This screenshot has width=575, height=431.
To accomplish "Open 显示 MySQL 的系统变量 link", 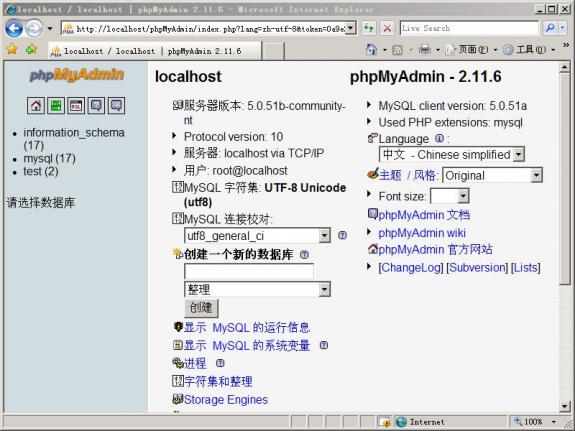I will 247,345.
